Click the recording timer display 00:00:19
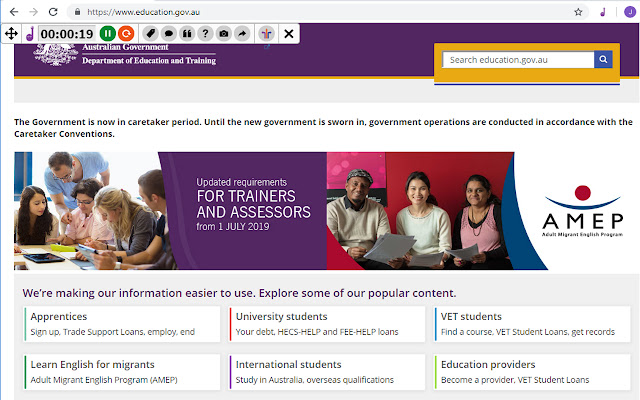 click(x=67, y=33)
